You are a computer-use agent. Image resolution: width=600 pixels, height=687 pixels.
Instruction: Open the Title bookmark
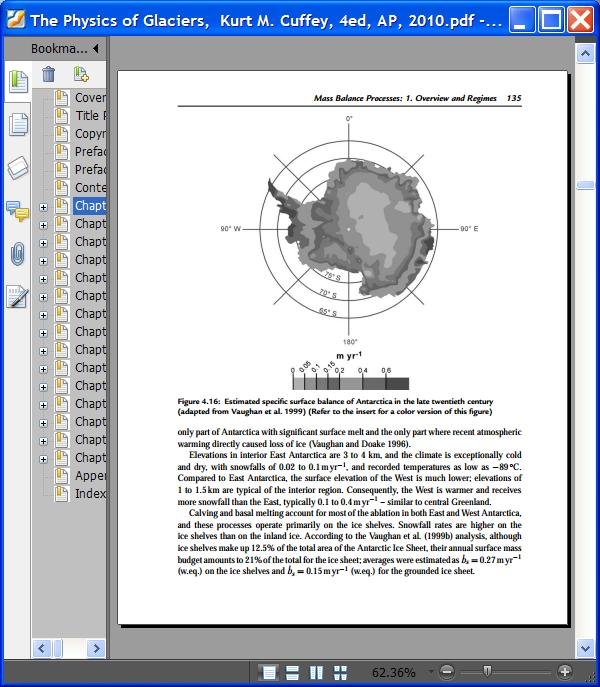90,116
